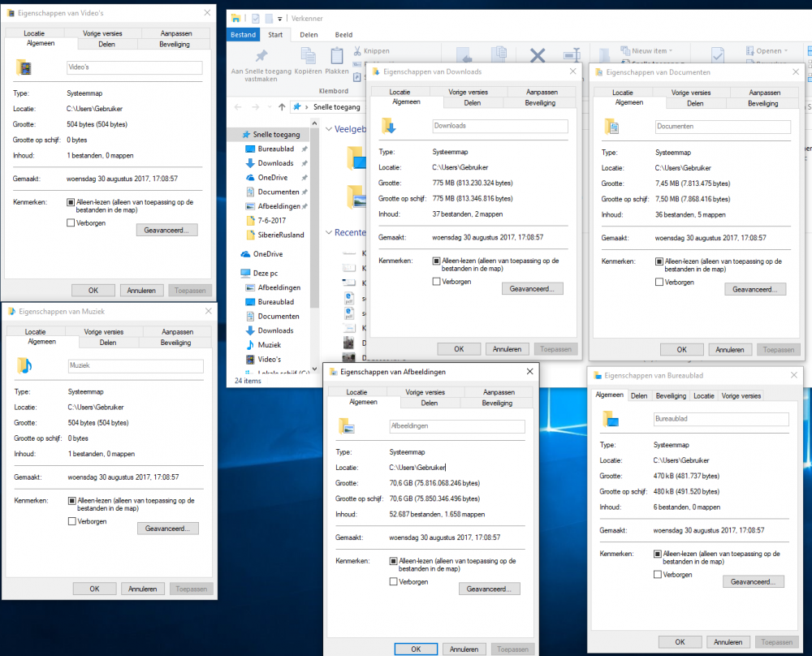Open the Beeld ribbon tab
This screenshot has width=812, height=656.
(343, 35)
